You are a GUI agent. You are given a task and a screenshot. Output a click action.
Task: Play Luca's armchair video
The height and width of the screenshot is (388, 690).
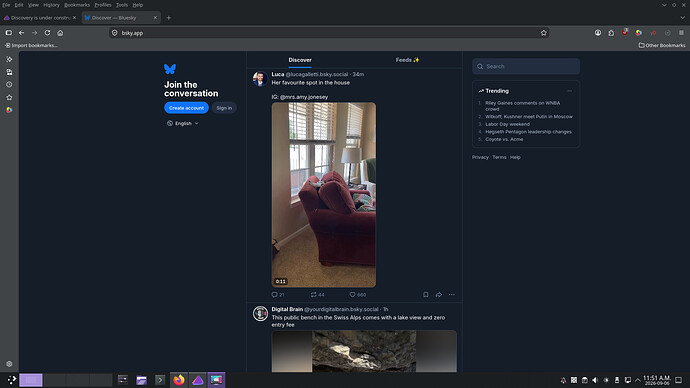click(x=324, y=195)
